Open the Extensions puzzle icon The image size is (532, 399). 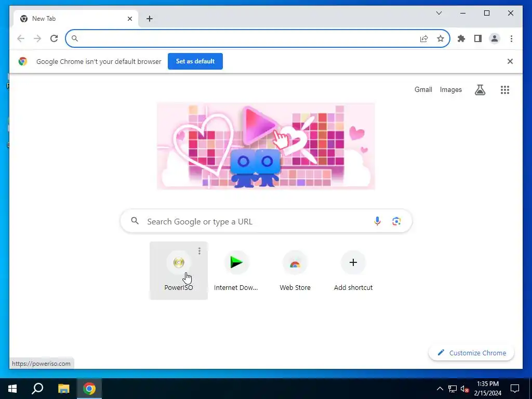click(461, 38)
